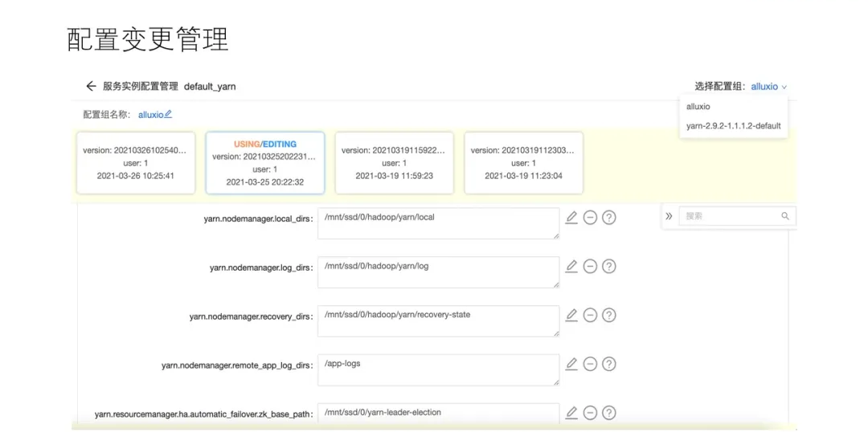868x432 pixels.
Task: Choose alluxio from config group list
Action: [x=698, y=106]
